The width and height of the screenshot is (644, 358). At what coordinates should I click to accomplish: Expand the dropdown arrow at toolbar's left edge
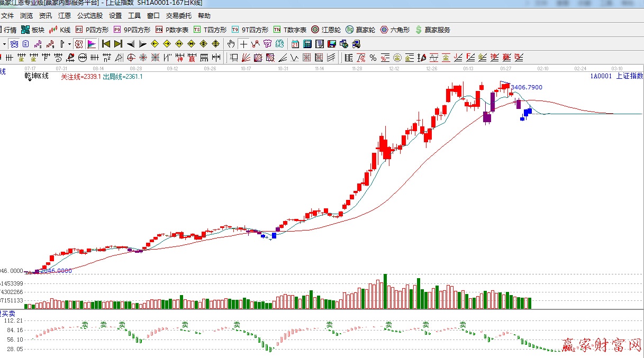pyautogui.click(x=4, y=44)
